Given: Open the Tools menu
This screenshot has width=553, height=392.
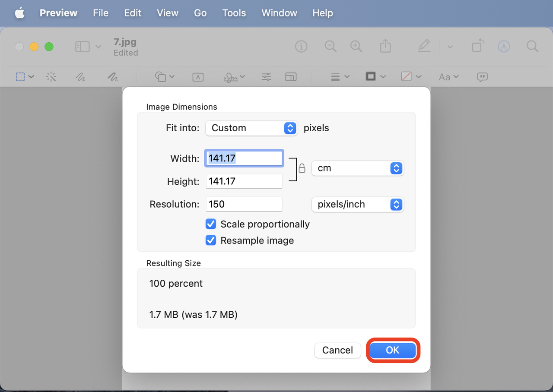Looking at the screenshot, I should [234, 13].
